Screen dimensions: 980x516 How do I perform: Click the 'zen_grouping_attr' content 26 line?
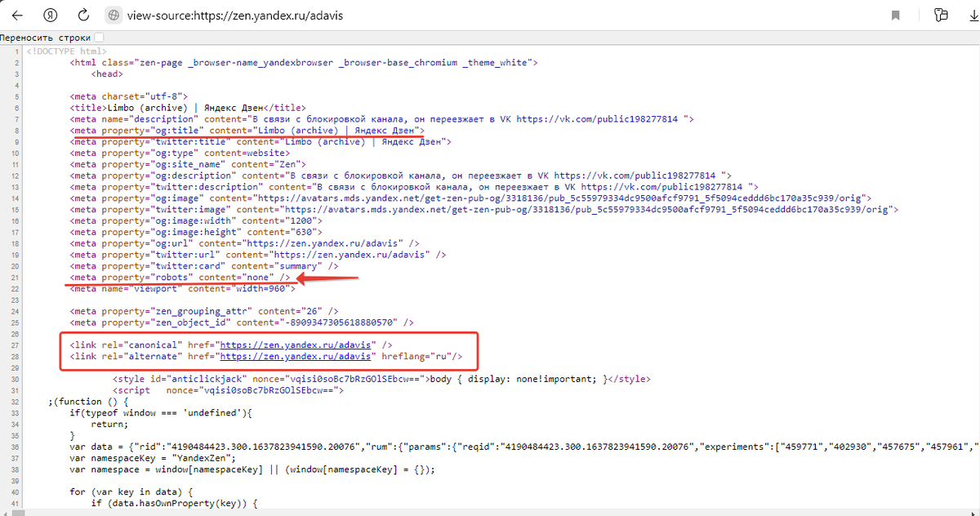point(204,311)
